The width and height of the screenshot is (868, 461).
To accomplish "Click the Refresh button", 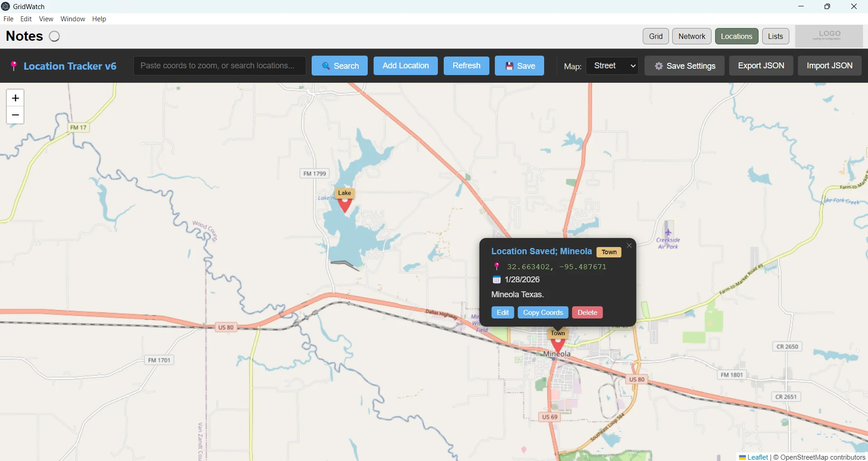I will (466, 66).
